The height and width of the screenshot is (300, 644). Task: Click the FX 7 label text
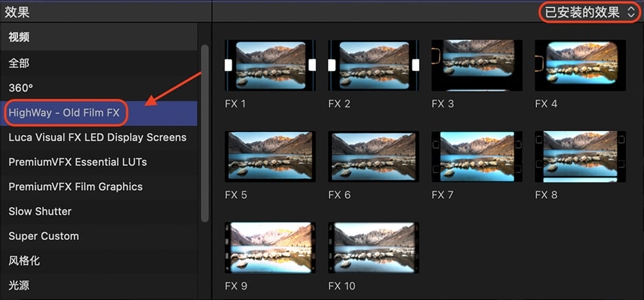pos(443,195)
